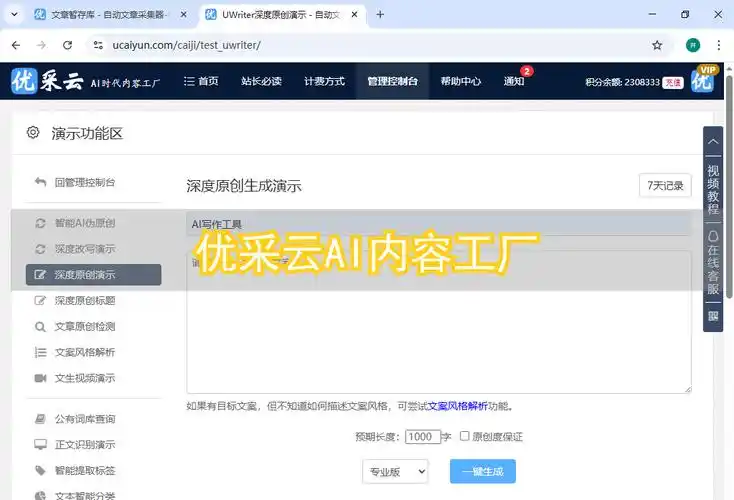Image resolution: width=734 pixels, height=500 pixels.
Task: Bookmark this page with the star icon
Action: (x=657, y=45)
